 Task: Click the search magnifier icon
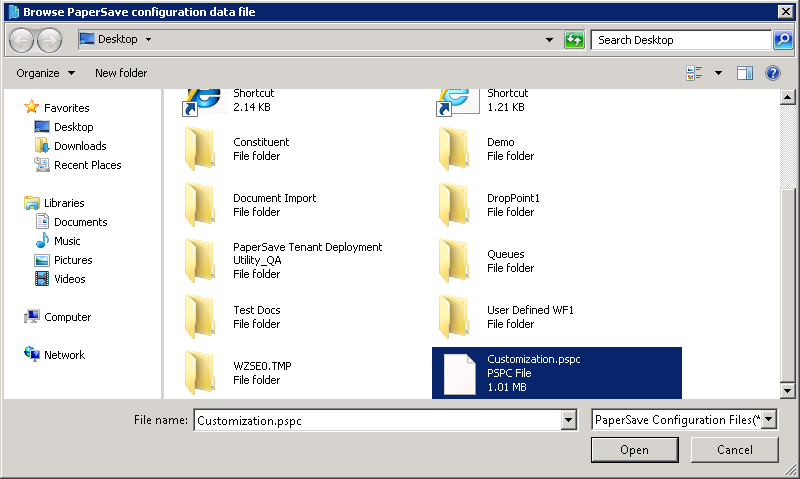pos(783,40)
